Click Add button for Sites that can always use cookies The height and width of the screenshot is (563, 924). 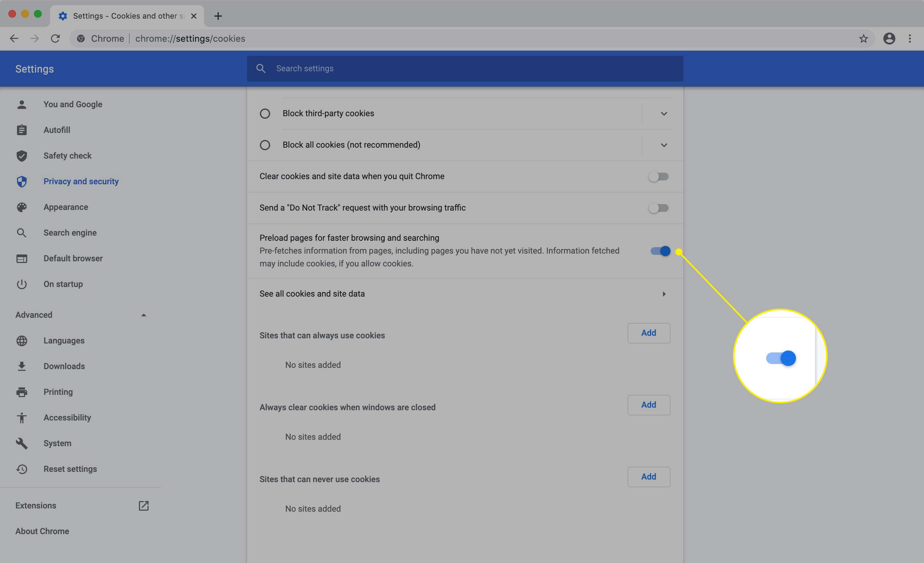pos(649,333)
